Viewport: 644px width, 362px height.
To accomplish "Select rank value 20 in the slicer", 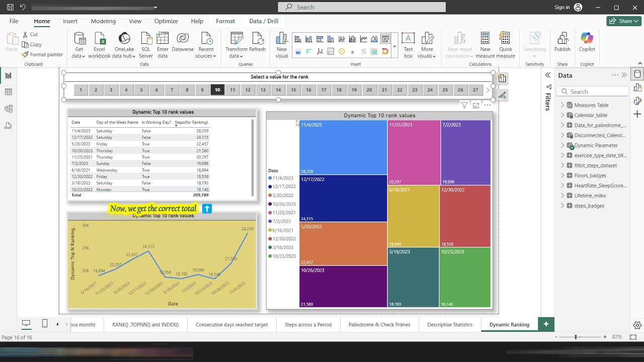I will (369, 90).
